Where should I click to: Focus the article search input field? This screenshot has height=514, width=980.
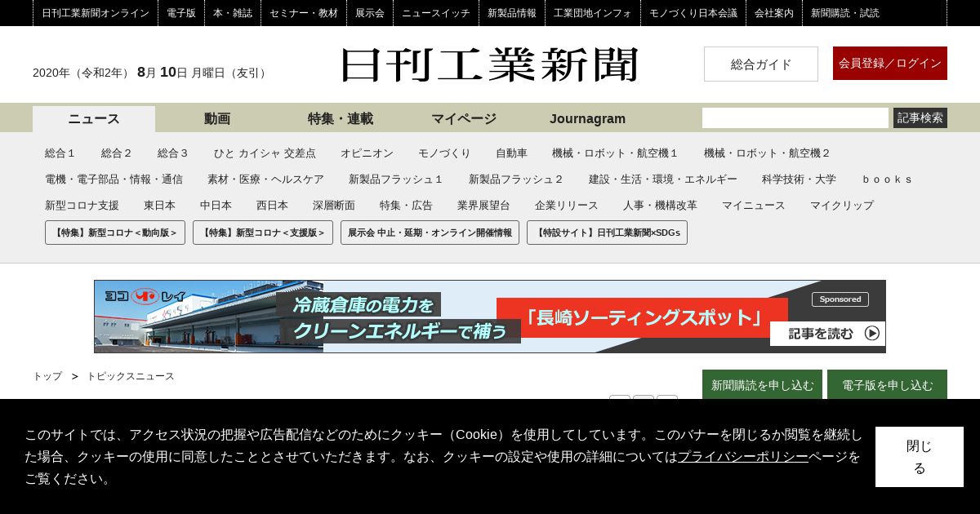[x=795, y=118]
